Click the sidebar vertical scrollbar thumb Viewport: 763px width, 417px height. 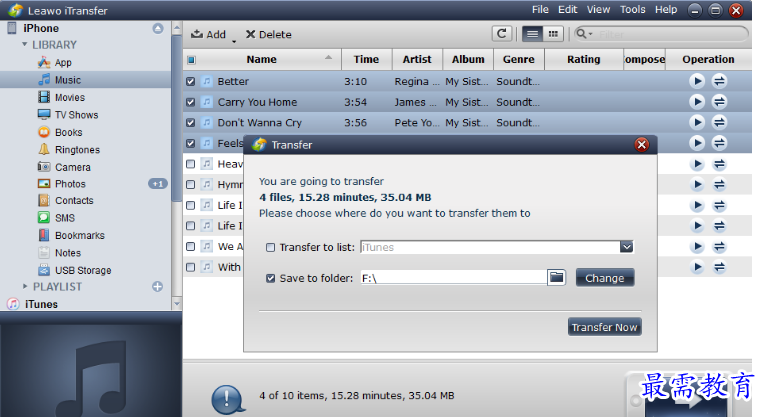176,117
